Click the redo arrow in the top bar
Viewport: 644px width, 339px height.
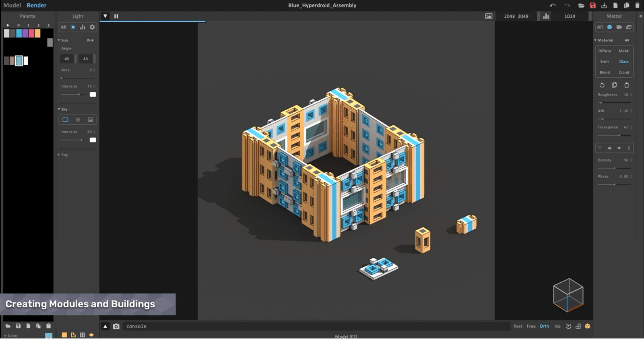click(567, 5)
